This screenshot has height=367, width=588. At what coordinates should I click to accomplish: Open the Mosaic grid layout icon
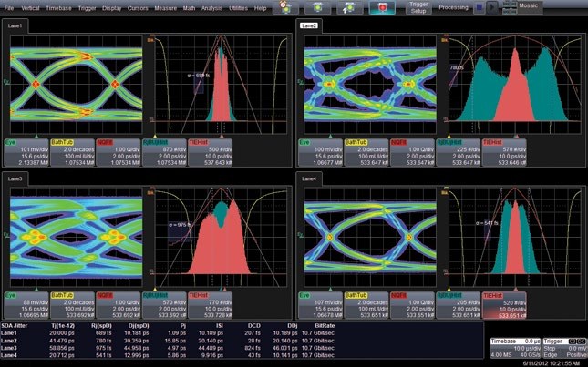click(x=510, y=7)
